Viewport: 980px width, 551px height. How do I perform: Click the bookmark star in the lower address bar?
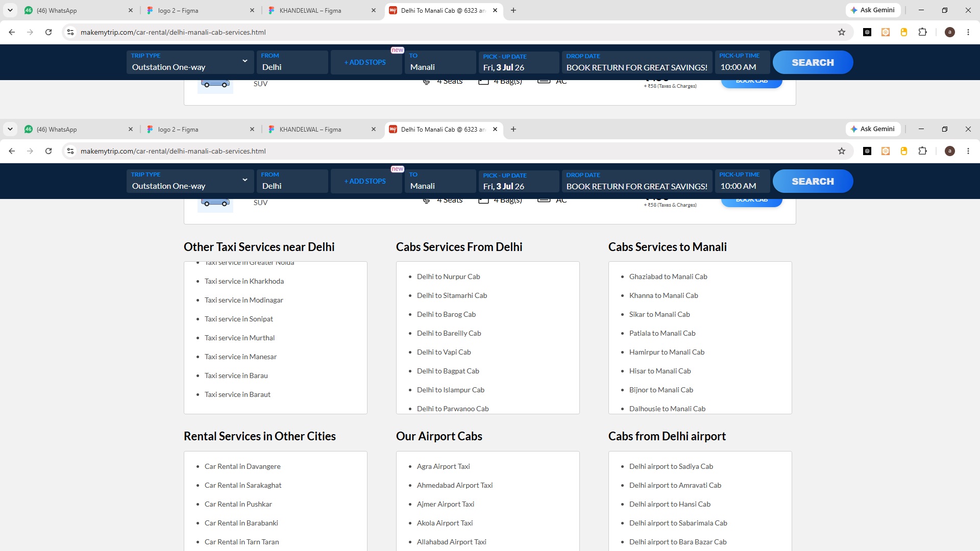[x=842, y=151]
